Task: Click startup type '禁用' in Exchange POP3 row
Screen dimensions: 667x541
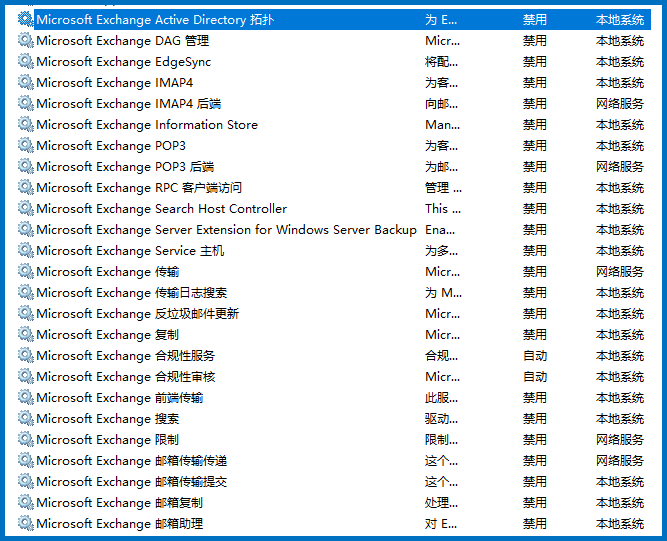Action: click(535, 145)
